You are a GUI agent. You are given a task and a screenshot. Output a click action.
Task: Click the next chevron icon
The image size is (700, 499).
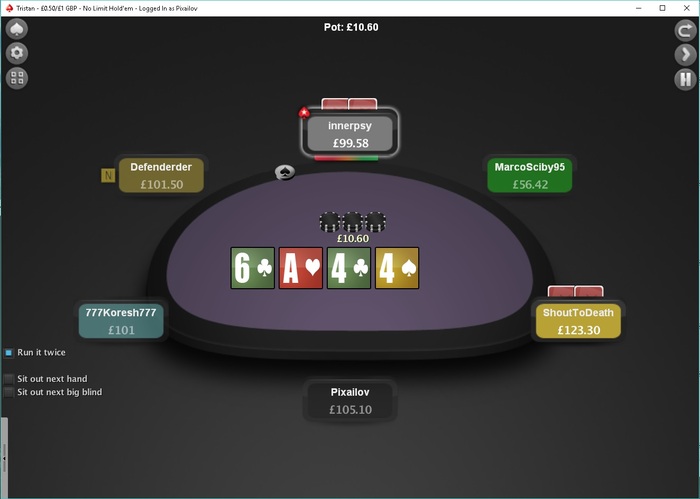(x=685, y=55)
